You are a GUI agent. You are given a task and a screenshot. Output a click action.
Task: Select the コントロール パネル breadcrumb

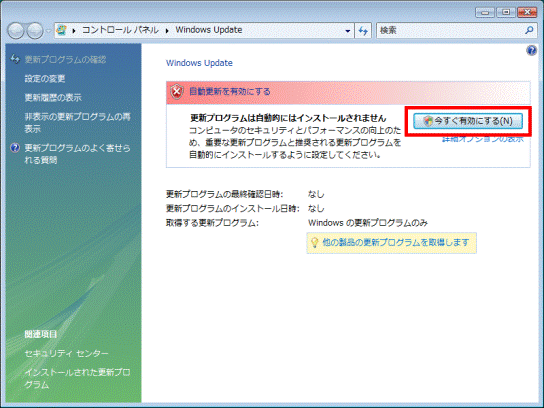(x=120, y=30)
